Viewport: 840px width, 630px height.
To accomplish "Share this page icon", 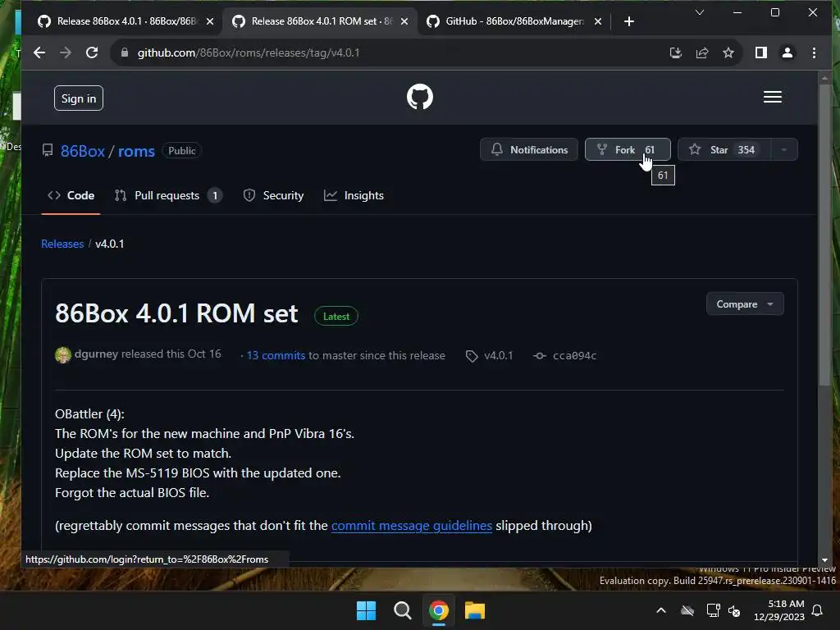I will pyautogui.click(x=702, y=52).
